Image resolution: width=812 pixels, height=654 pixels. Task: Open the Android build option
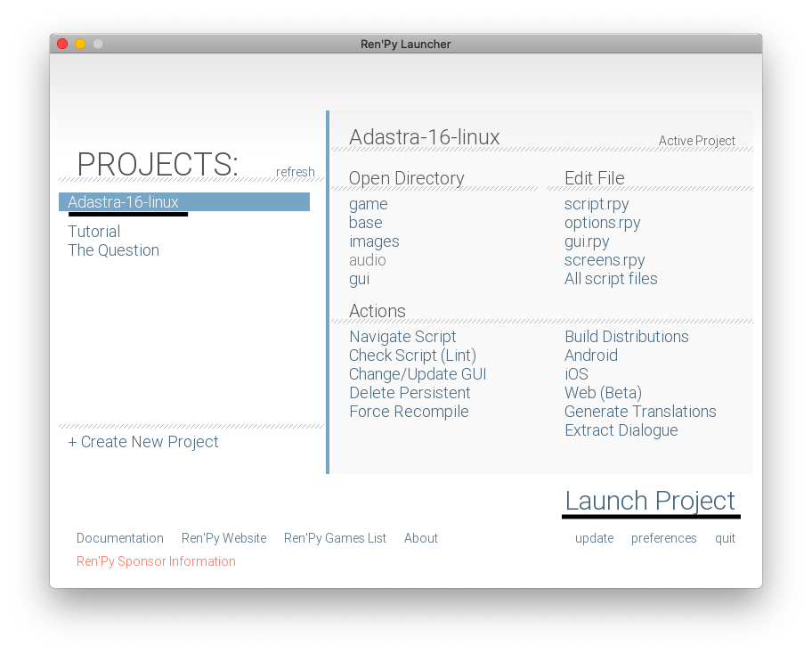(x=590, y=356)
